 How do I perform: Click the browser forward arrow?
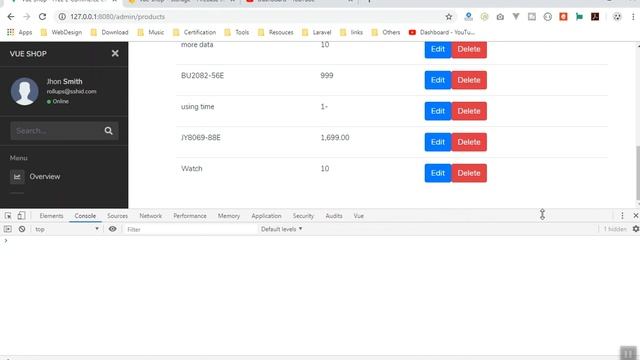(x=27, y=17)
